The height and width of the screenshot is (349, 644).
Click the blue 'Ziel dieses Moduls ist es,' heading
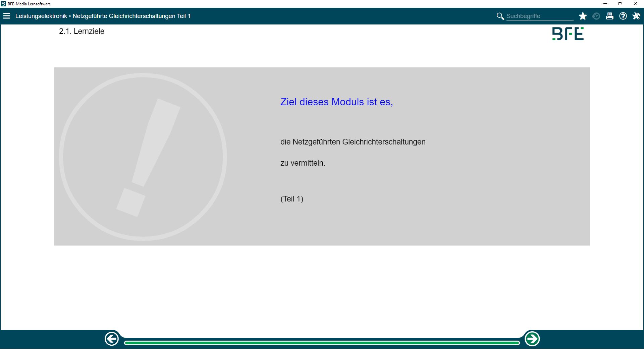tap(336, 102)
